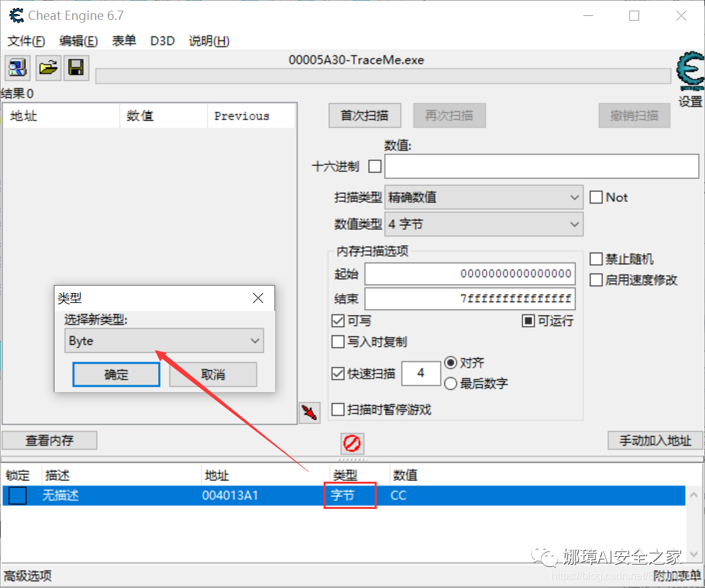
Task: Uncheck the 可写 checkbox
Action: [x=338, y=321]
